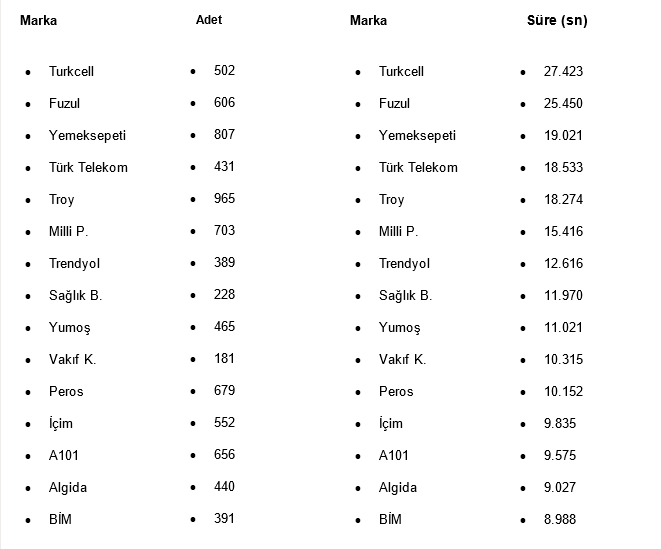
Task: Click the Süre (sn) column header
Action: coord(557,20)
